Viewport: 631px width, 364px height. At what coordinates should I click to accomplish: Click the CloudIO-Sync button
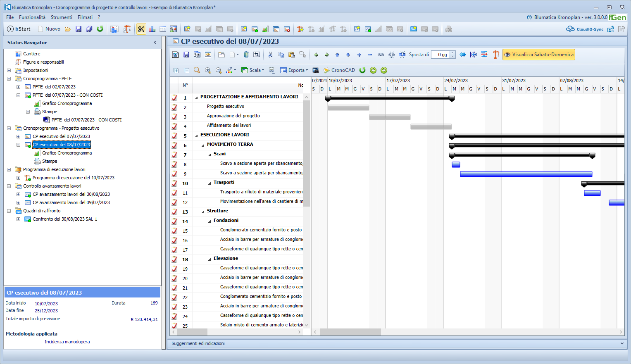585,29
